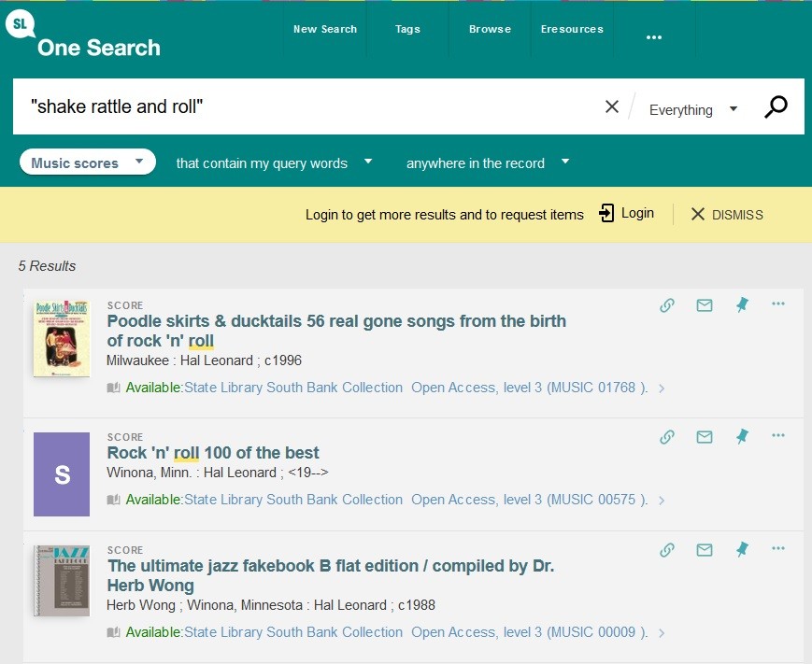Copy permalink for ultimate jazz fakebook result
The width and height of the screenshot is (812, 664).
(667, 550)
